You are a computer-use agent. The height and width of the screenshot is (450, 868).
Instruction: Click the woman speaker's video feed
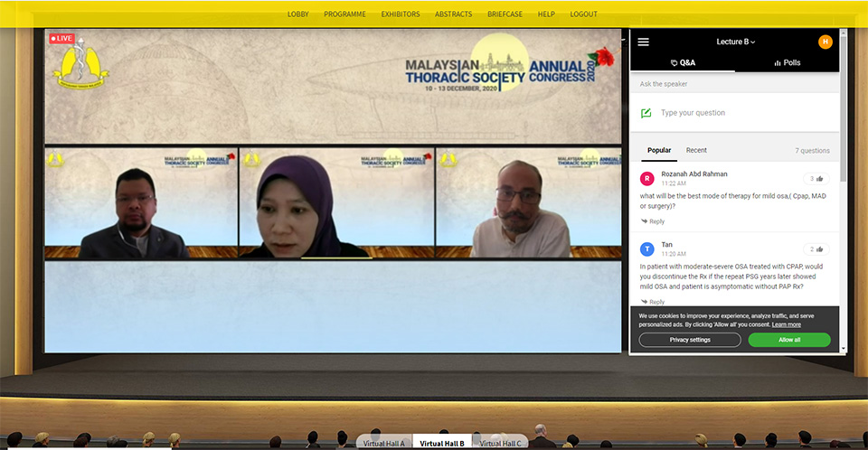336,202
